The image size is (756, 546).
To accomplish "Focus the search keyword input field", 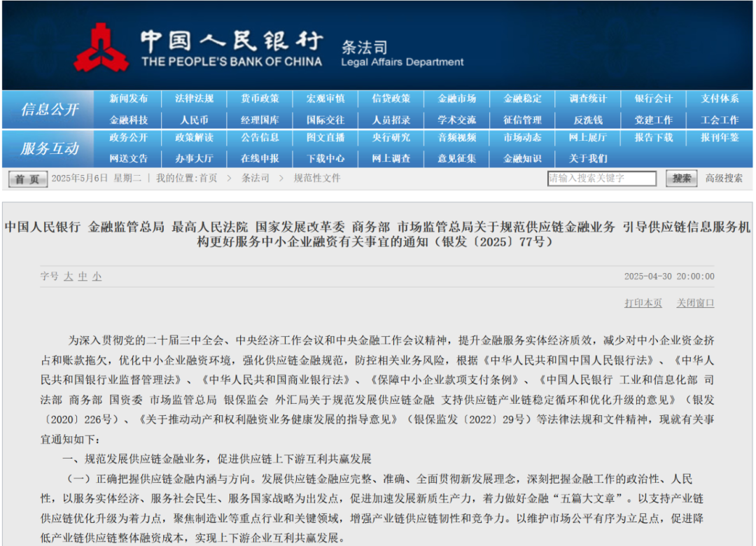I will tap(602, 178).
